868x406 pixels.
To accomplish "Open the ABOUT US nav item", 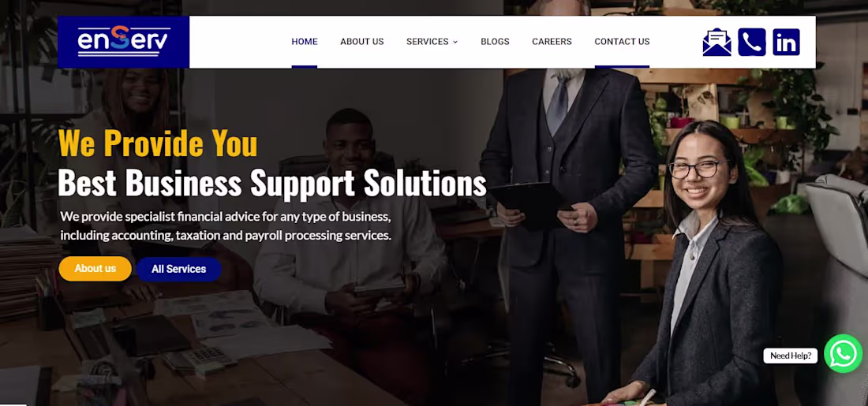I will click(x=362, y=42).
